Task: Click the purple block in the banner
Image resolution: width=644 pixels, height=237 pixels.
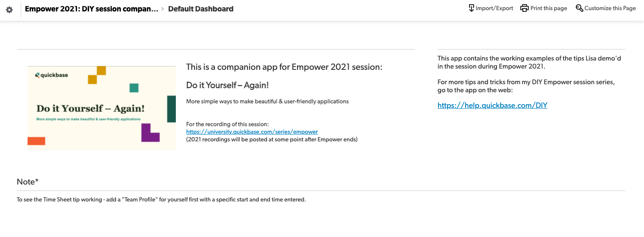Action: coord(150,132)
